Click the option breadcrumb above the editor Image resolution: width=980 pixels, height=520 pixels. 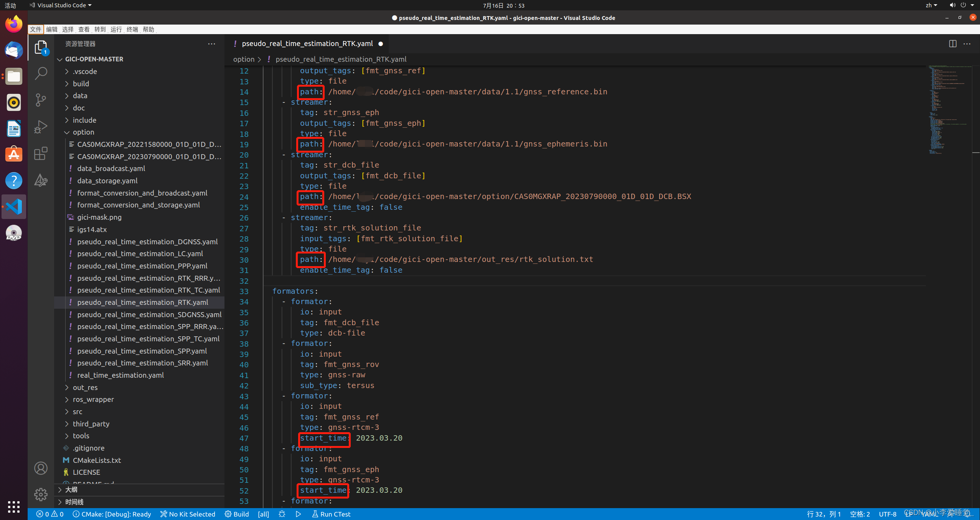(x=243, y=59)
